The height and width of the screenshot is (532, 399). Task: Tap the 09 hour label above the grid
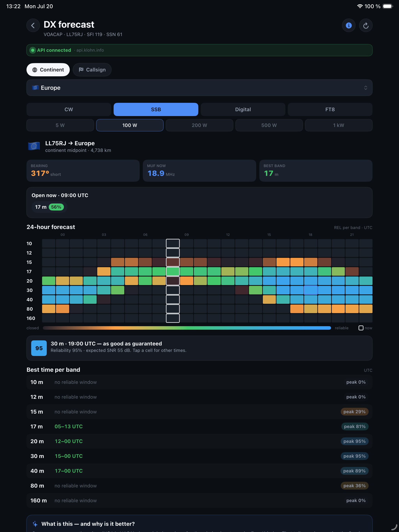point(186,235)
